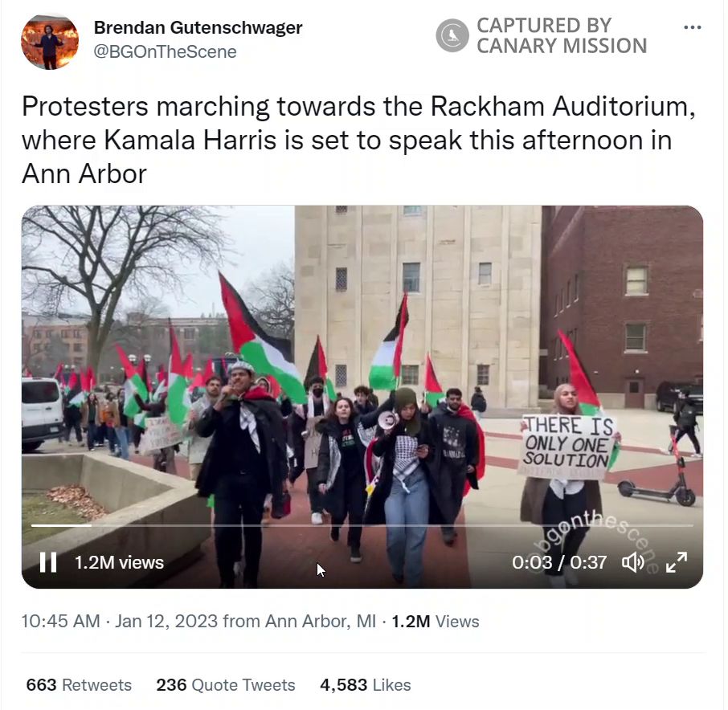Click the Brendan Gutenschwager display name
Viewport: 728px width, 710px height.
tap(198, 27)
